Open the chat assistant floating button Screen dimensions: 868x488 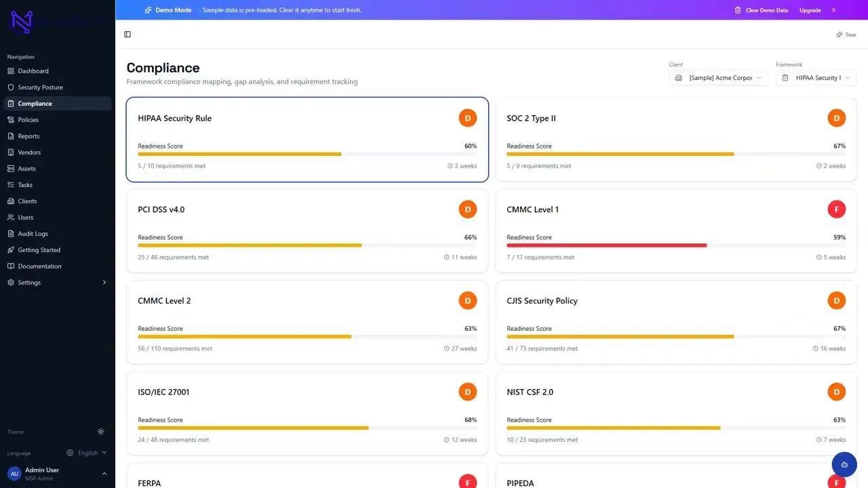pos(844,465)
